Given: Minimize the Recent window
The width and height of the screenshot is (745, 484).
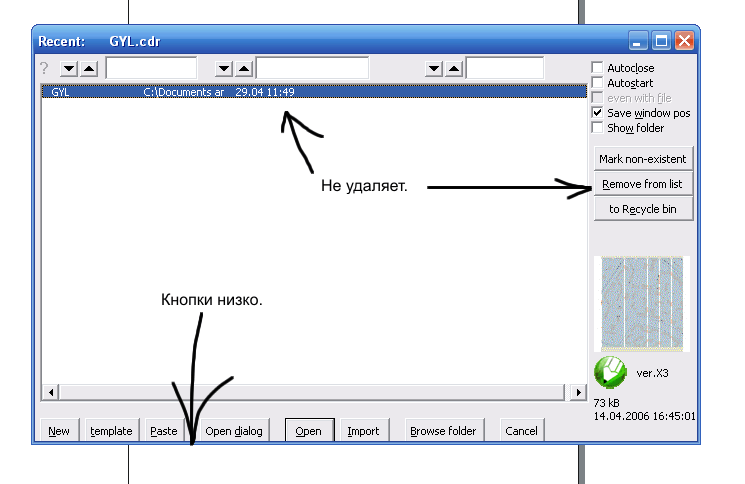Looking at the screenshot, I should (638, 41).
